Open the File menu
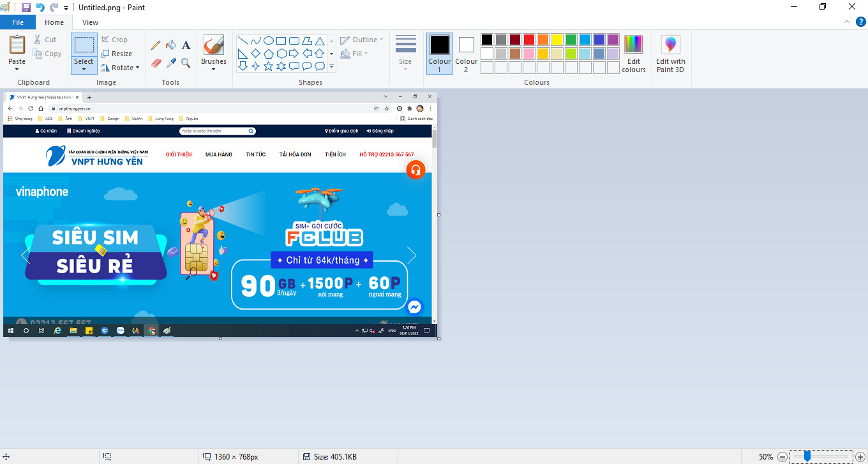The height and width of the screenshot is (464, 868). tap(18, 22)
